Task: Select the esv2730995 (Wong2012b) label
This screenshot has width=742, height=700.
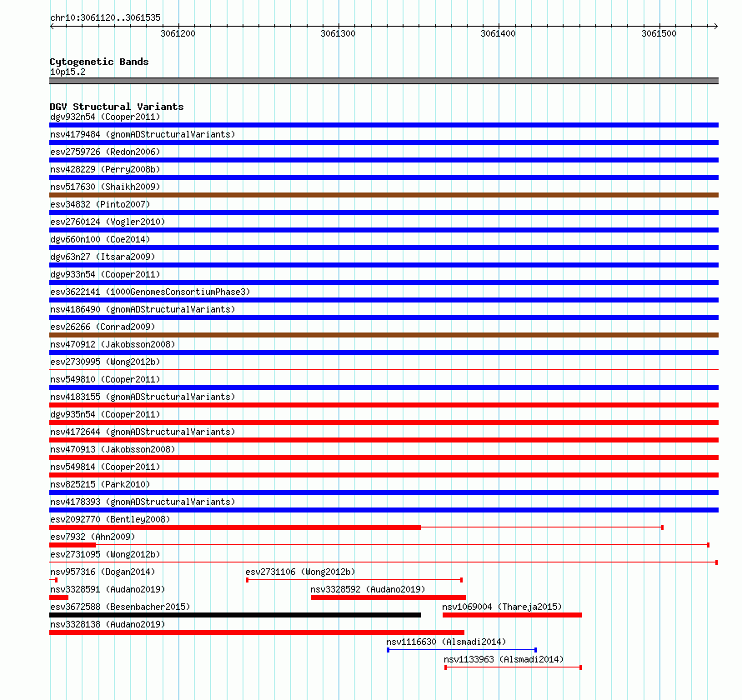Action: point(105,362)
